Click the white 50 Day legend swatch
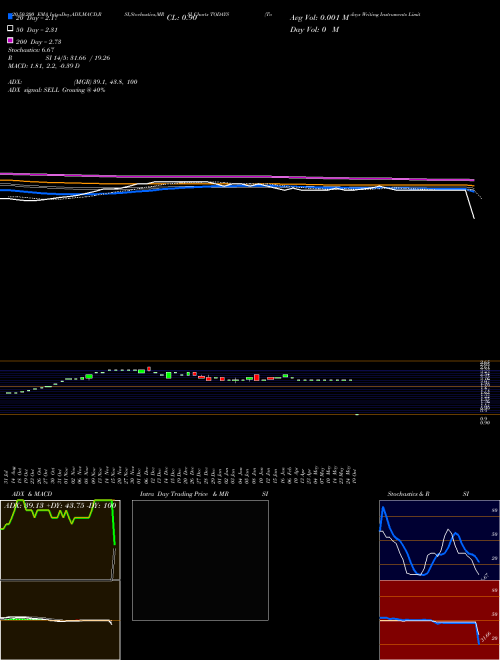Screen dimensions: 500x660 10,28
